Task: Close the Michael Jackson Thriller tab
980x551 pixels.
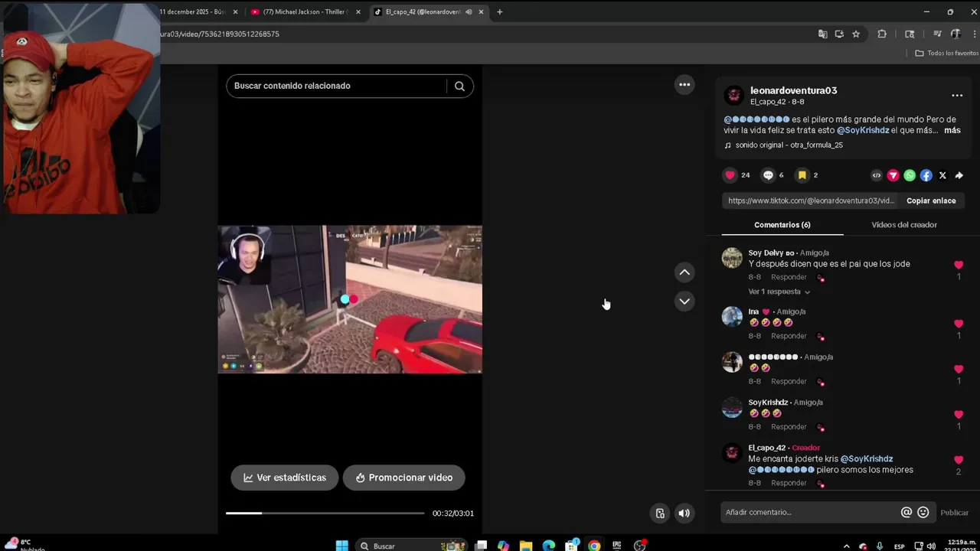Action: click(x=358, y=12)
